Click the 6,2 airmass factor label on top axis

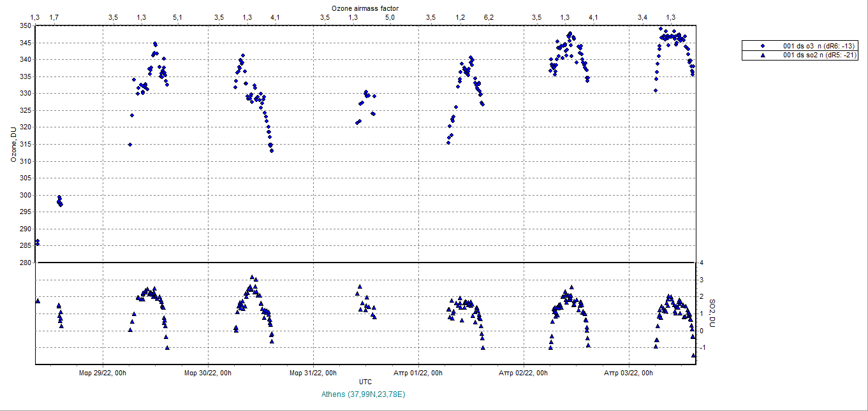coord(489,17)
